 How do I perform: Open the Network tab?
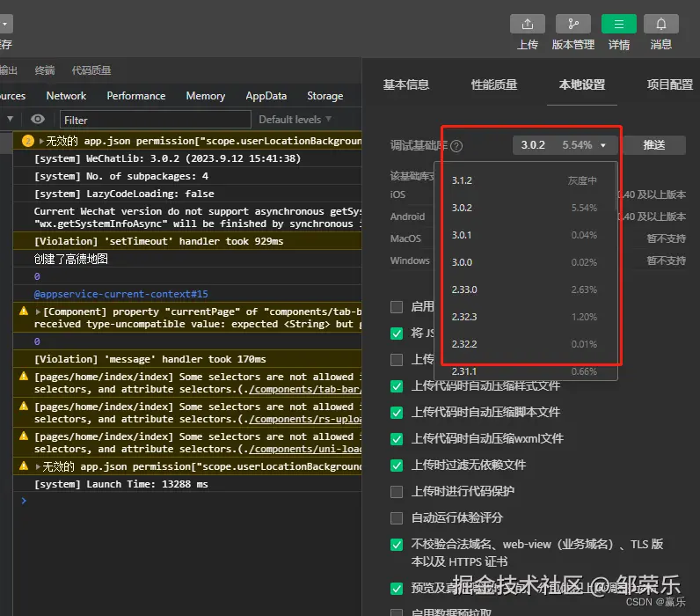click(66, 96)
